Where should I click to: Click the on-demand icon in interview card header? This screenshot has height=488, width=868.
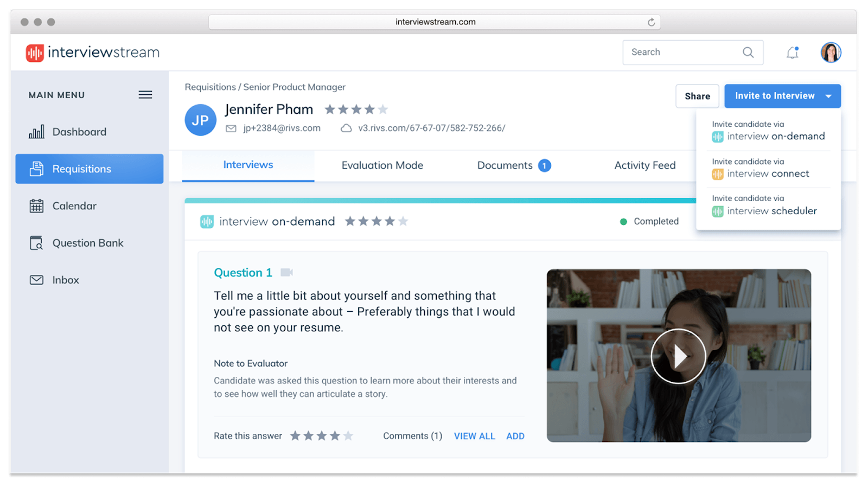(x=207, y=222)
